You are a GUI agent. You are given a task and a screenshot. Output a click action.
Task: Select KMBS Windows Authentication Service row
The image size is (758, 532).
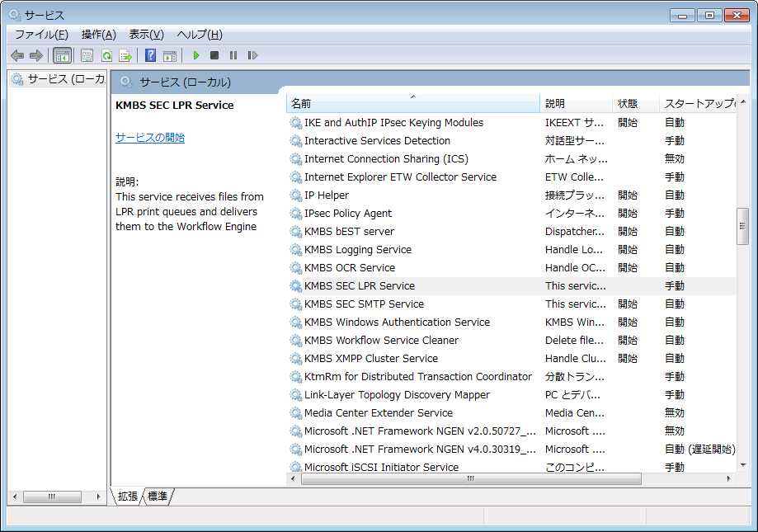pyautogui.click(x=511, y=322)
